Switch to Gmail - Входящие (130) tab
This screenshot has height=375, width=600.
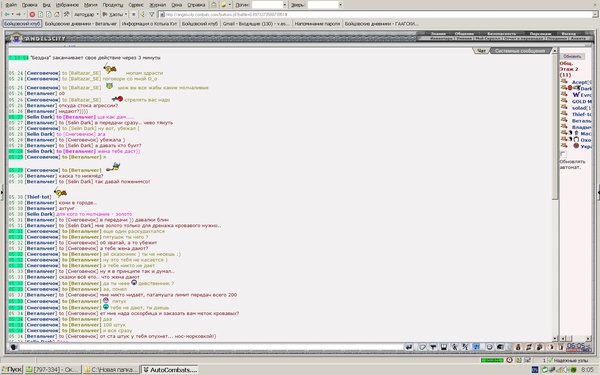tap(256, 24)
